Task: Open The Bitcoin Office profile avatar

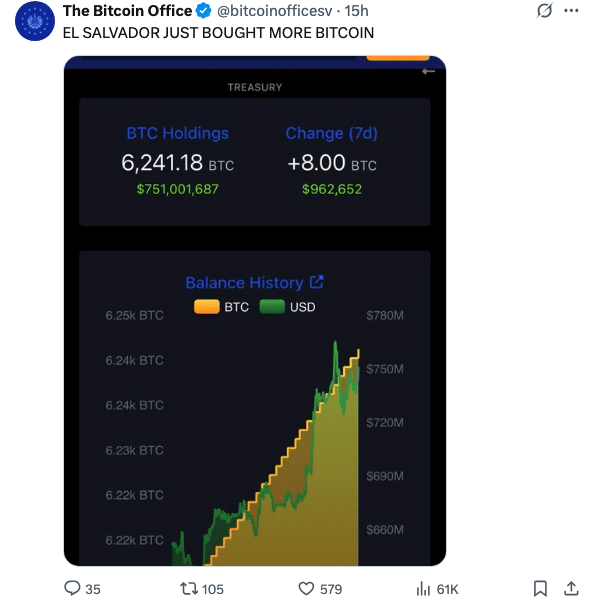Action: pyautogui.click(x=35, y=21)
